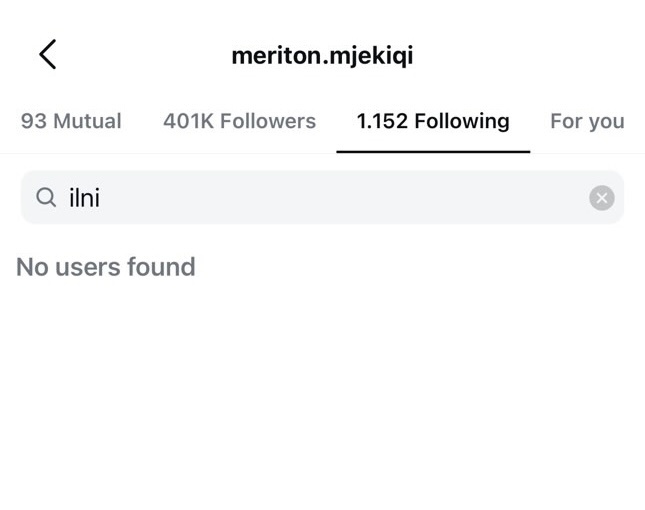The image size is (645, 510).
Task: Tap the black underline beneath Following
Action: (x=432, y=151)
